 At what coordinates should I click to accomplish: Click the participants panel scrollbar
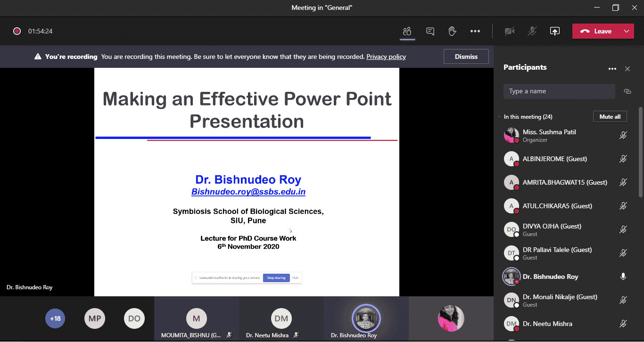pos(640,152)
